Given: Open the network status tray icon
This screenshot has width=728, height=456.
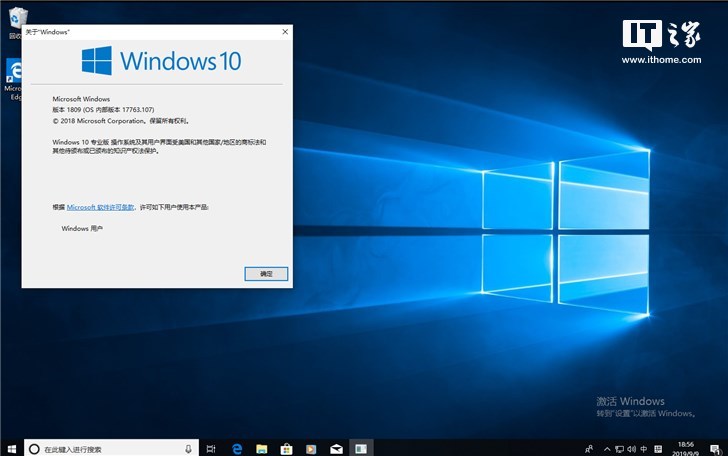Looking at the screenshot, I should pos(619,449).
